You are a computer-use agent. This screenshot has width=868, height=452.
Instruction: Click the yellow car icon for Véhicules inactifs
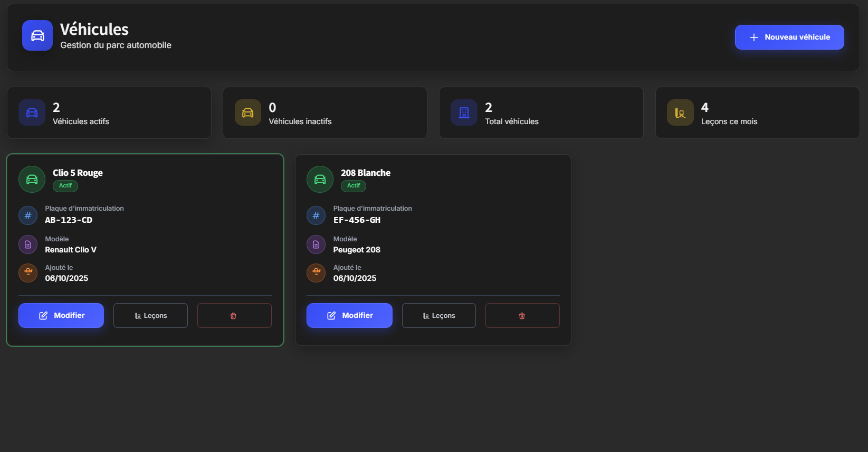[248, 112]
